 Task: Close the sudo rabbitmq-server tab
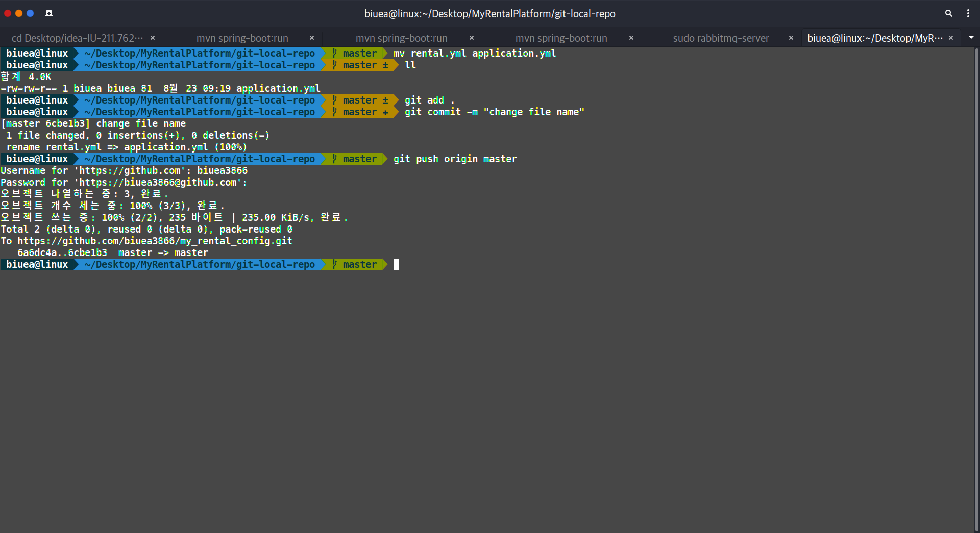point(791,37)
